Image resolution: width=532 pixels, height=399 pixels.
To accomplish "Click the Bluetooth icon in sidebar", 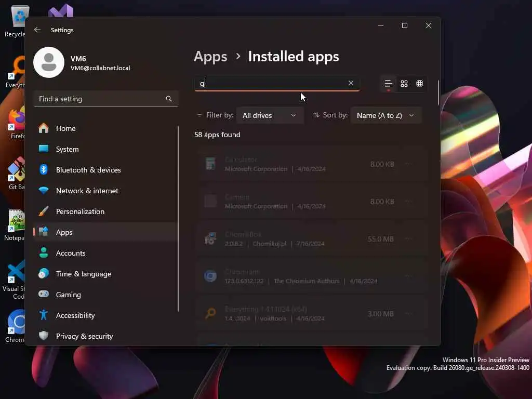I will 44,170.
